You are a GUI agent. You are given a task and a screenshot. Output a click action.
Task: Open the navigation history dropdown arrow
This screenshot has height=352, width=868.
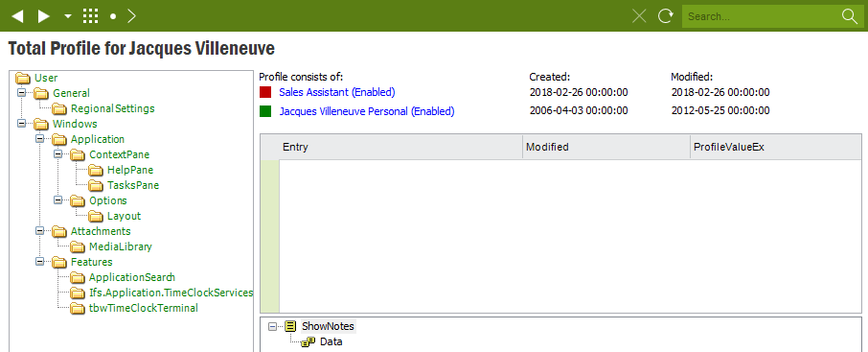pos(68,16)
